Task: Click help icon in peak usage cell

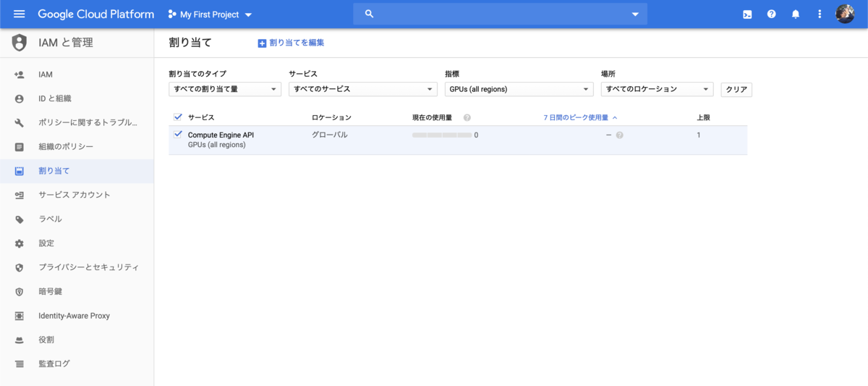Action: click(x=620, y=135)
